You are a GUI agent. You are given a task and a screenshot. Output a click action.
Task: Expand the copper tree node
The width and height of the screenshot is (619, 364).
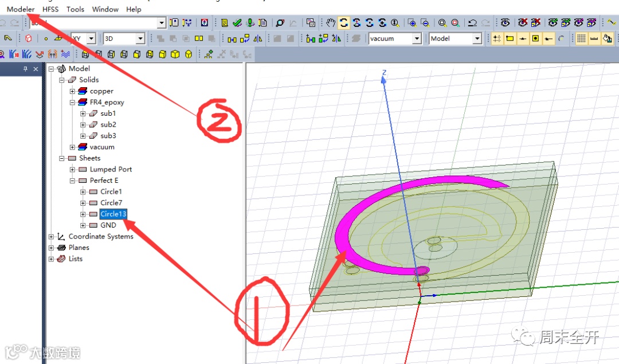tap(72, 91)
